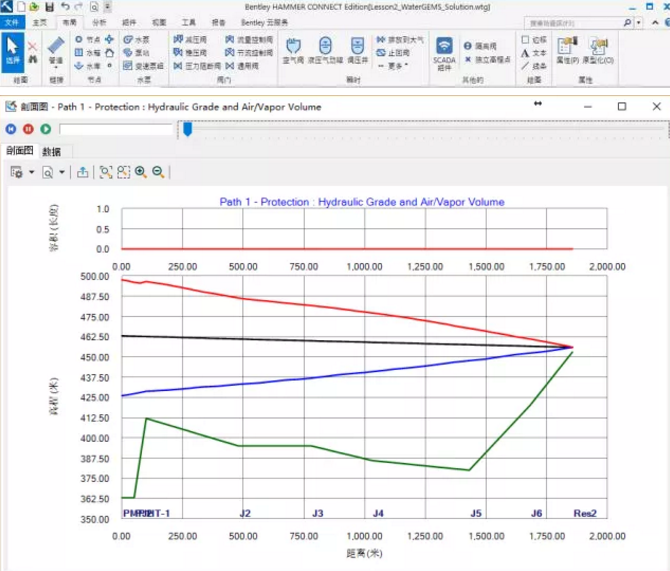Toggle the 边框 checkbox in ribbon
The width and height of the screenshot is (670, 571).
pyautogui.click(x=527, y=39)
